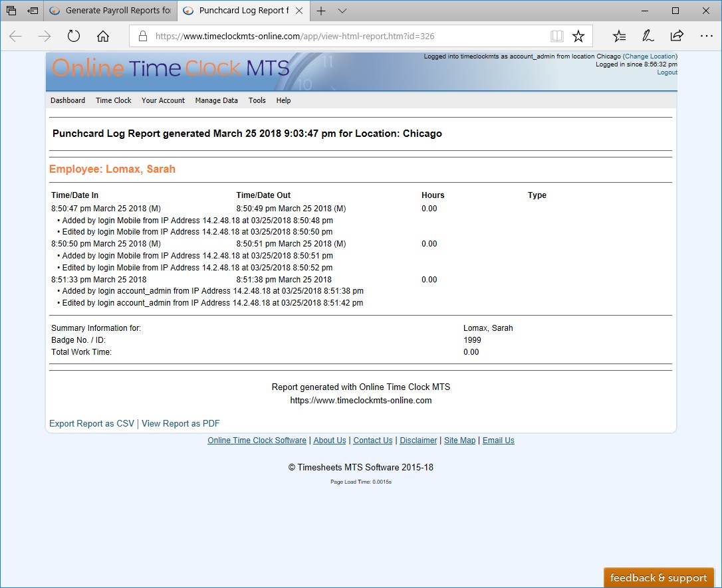Open Reading view book icon
This screenshot has width=722, height=588.
click(556, 37)
